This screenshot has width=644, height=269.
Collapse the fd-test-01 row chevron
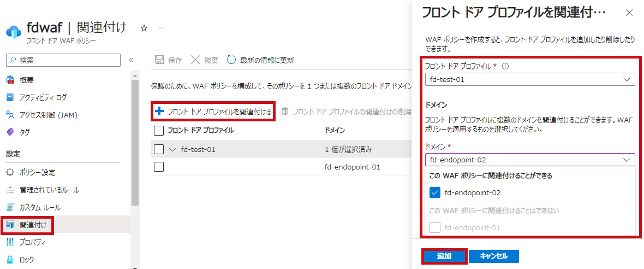tap(172, 150)
